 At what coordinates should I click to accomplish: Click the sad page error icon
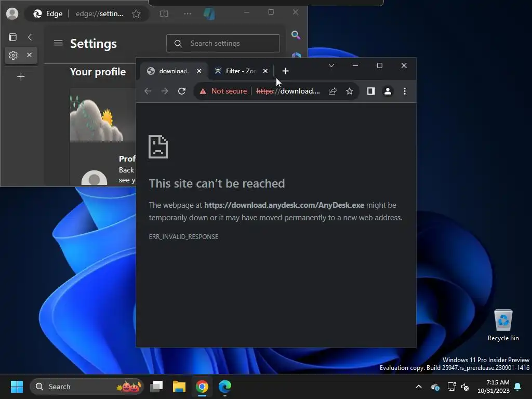[158, 147]
